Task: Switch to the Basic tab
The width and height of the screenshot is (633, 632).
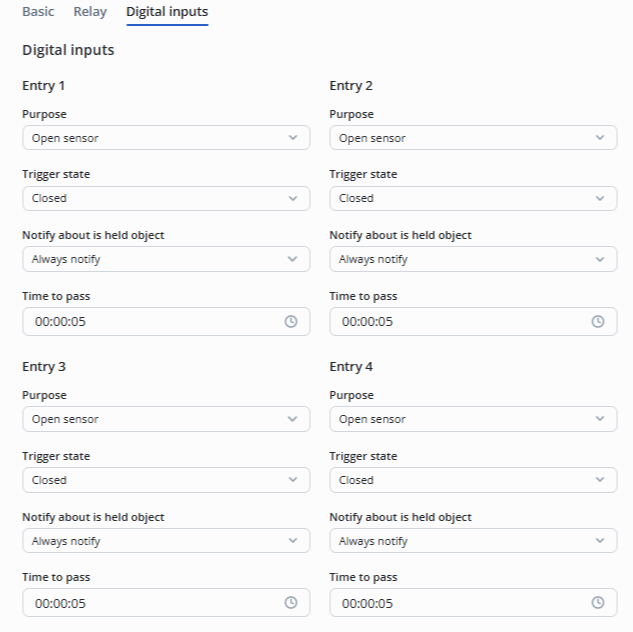Action: click(x=38, y=12)
